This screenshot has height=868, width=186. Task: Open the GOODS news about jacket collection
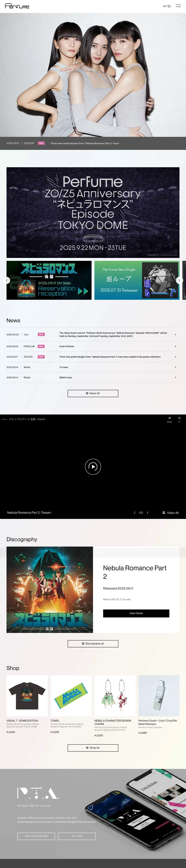pyautogui.click(x=93, y=357)
